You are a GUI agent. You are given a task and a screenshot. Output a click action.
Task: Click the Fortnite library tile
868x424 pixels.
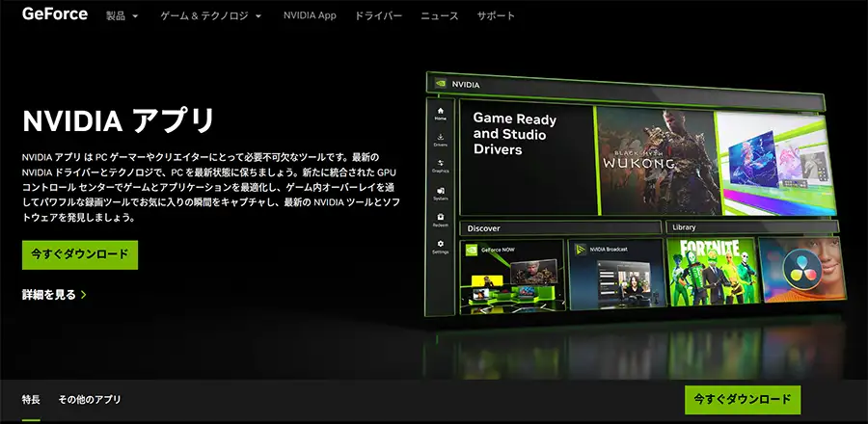712,271
